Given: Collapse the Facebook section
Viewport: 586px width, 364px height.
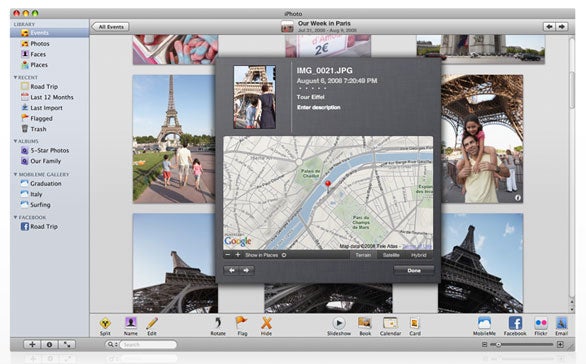Looking at the screenshot, I should [15, 217].
